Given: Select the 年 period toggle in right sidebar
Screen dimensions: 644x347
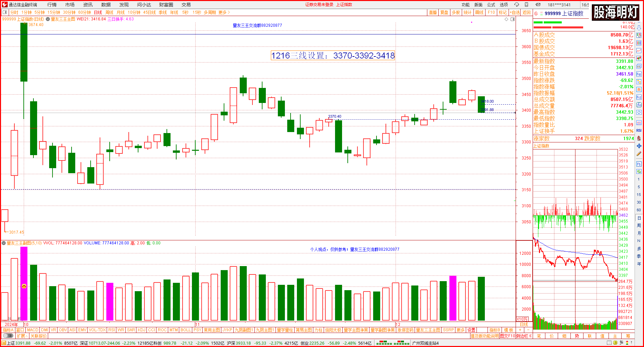Looking at the screenshot, I should [639, 264].
